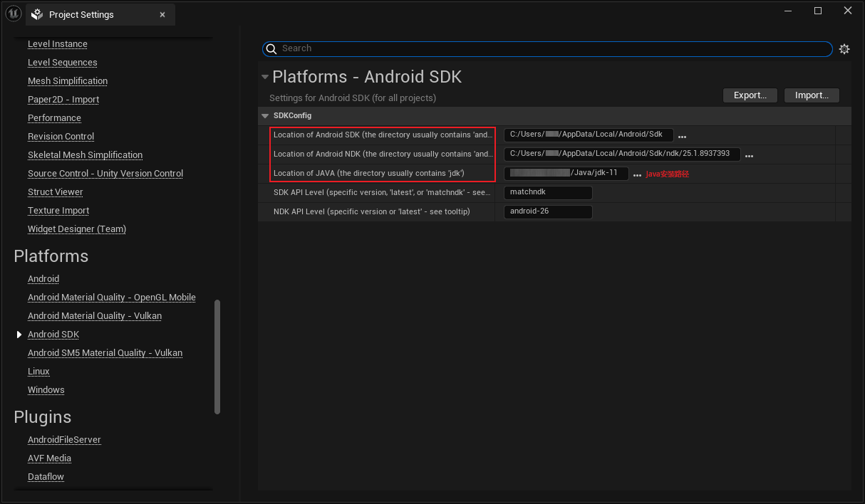Click the NDK API Level label
The width and height of the screenshot is (865, 504).
pos(372,212)
